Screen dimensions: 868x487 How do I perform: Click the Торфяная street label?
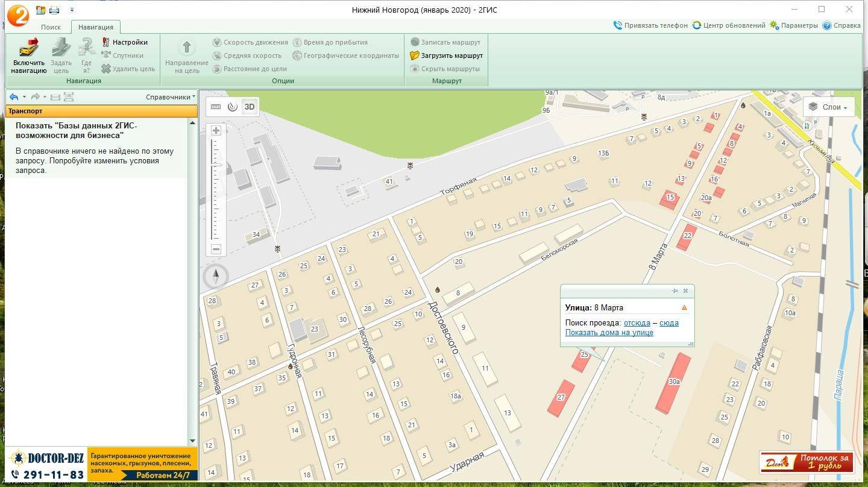[458, 187]
